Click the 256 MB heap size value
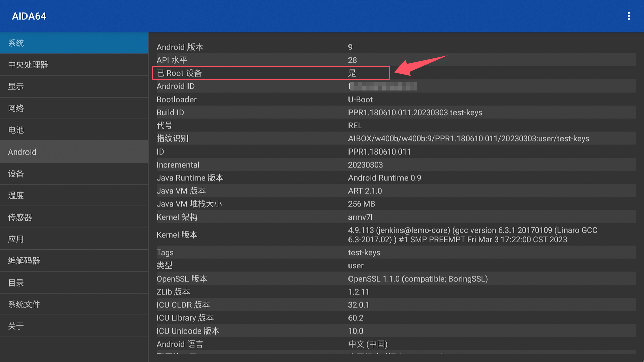The height and width of the screenshot is (362, 644). tap(362, 204)
